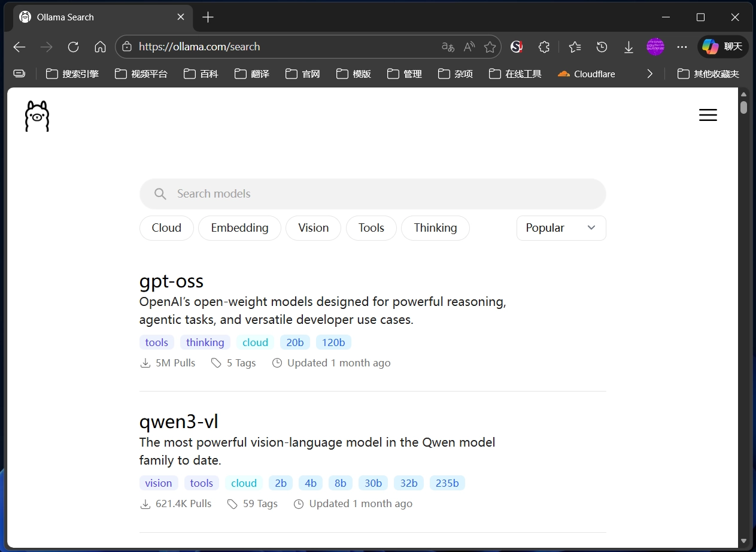Screen dimensions: 756x552
Task: Open the 在线工具 bookmark folder
Action: 515,74
